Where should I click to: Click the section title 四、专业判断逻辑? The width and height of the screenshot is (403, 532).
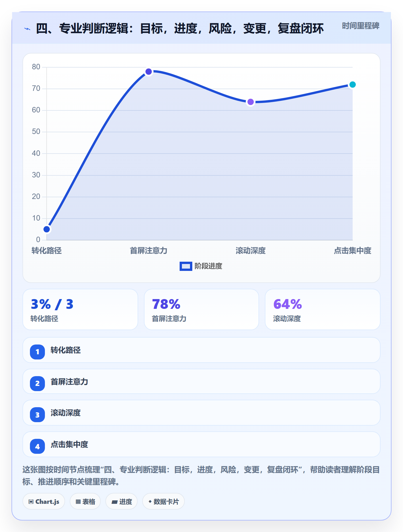tap(180, 28)
